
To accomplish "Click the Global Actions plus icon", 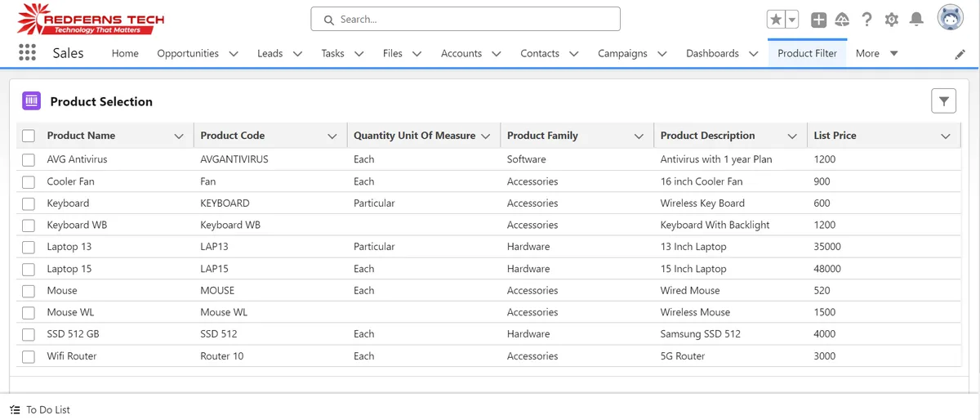I will (818, 20).
